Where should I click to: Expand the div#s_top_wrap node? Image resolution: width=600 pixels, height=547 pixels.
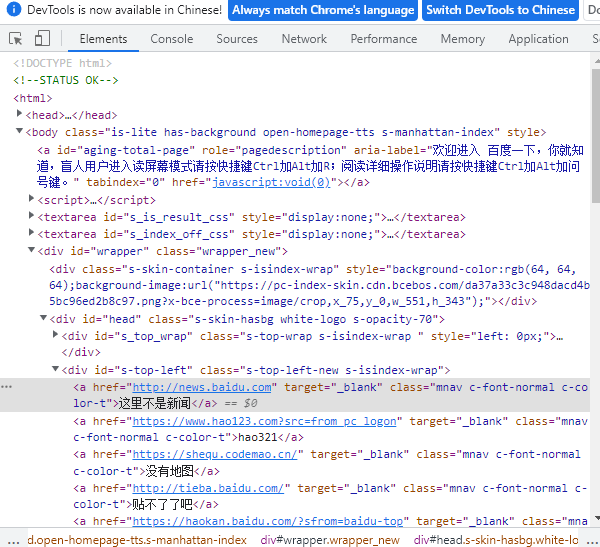tap(55, 335)
